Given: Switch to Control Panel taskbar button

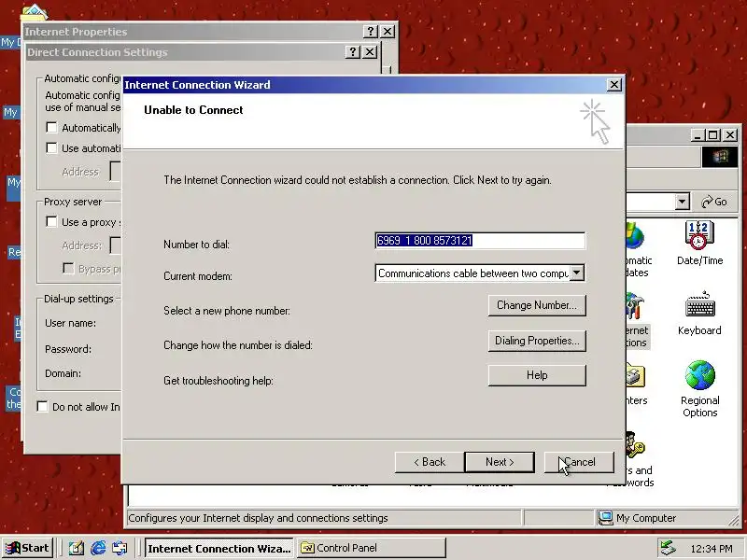Looking at the screenshot, I should coord(372,548).
